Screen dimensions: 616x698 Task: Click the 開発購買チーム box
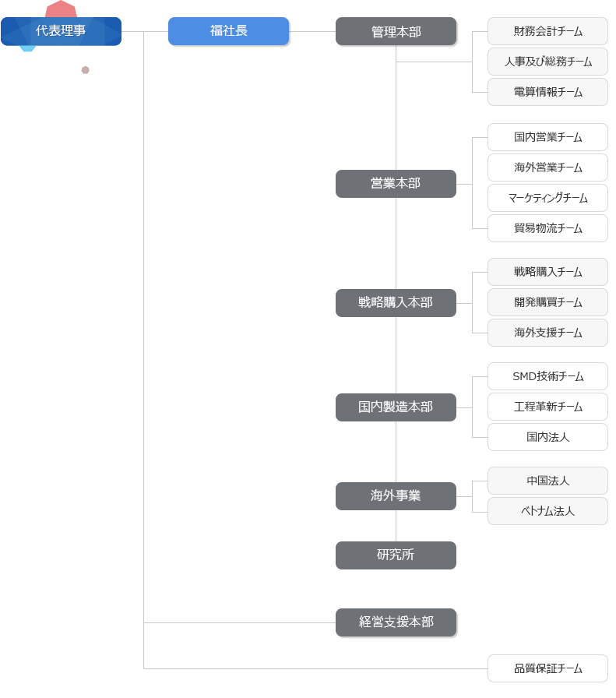[547, 302]
